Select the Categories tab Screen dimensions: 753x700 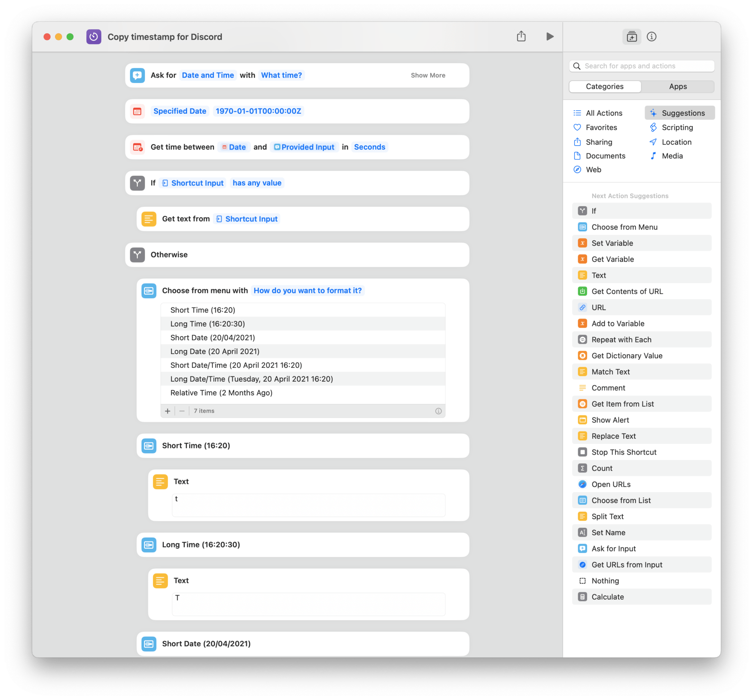605,86
